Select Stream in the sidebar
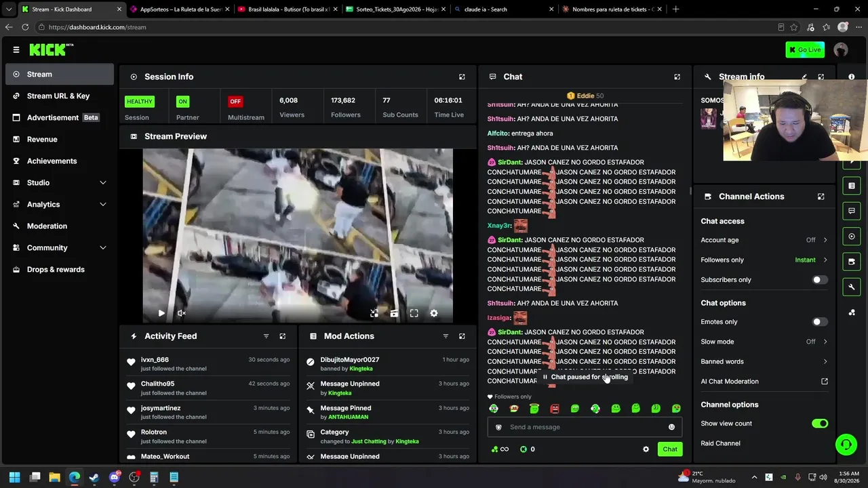This screenshot has height=488, width=868. point(60,74)
